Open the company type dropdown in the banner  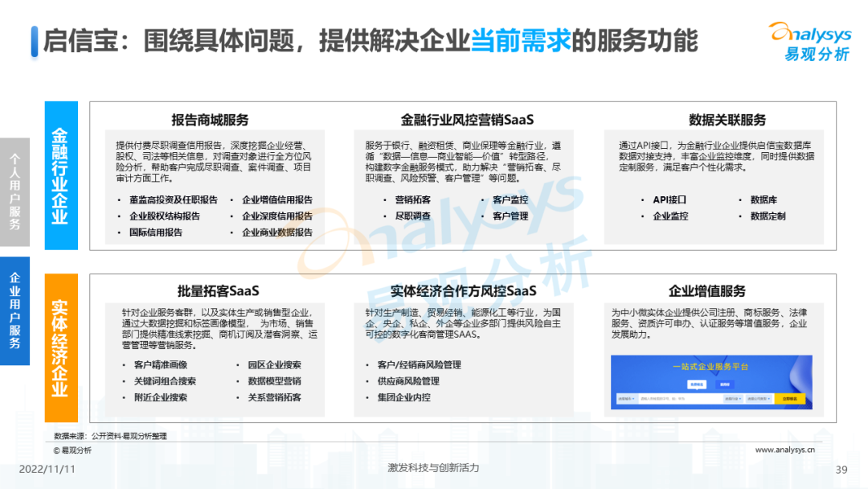click(x=759, y=399)
